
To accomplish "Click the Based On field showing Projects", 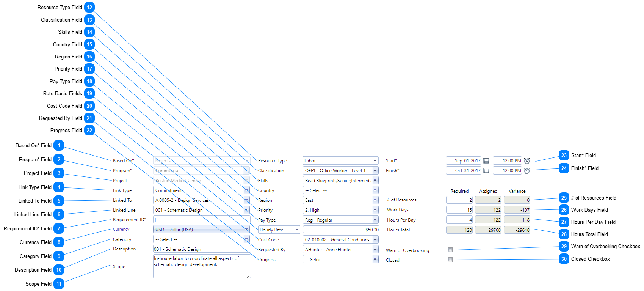I will 202,160.
